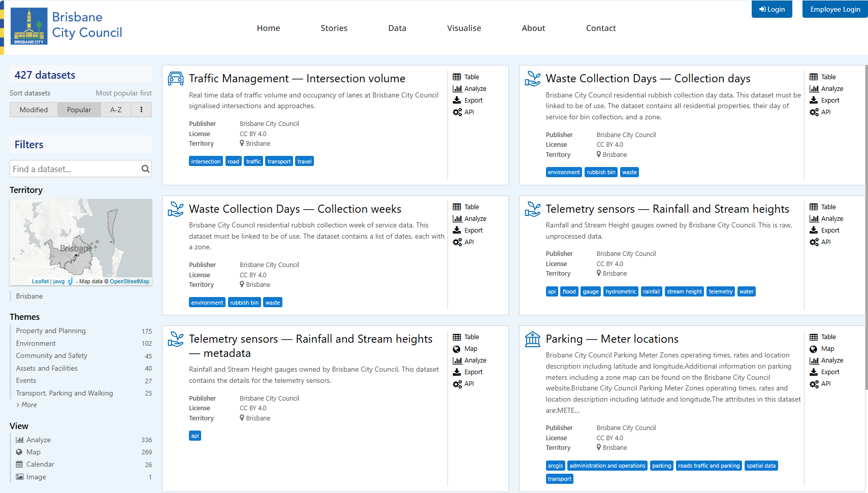Filter datasets by Environment theme
Viewport: 868px width, 493px height.
pyautogui.click(x=36, y=343)
